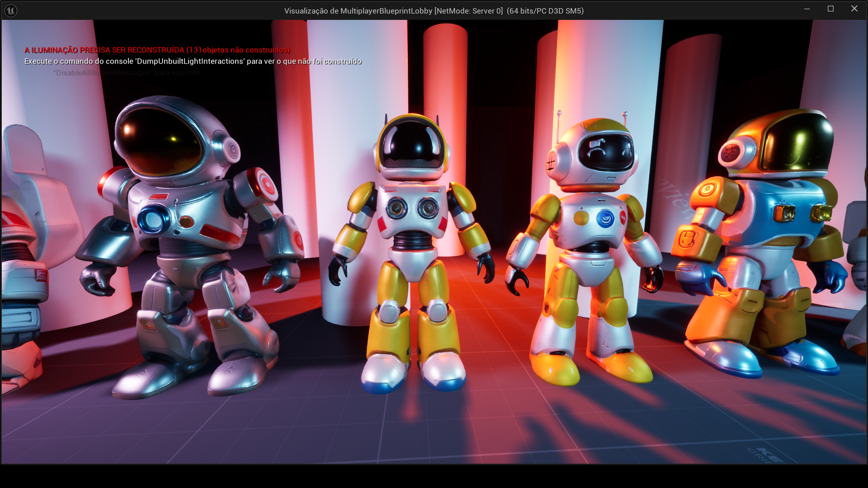
Task: Click the left chest lens of center yellow robot
Action: (x=396, y=208)
